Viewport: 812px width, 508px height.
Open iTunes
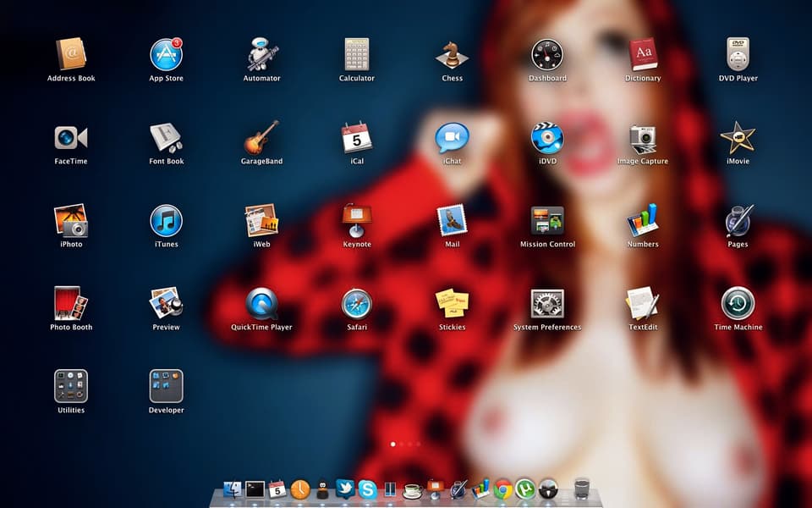tap(167, 221)
